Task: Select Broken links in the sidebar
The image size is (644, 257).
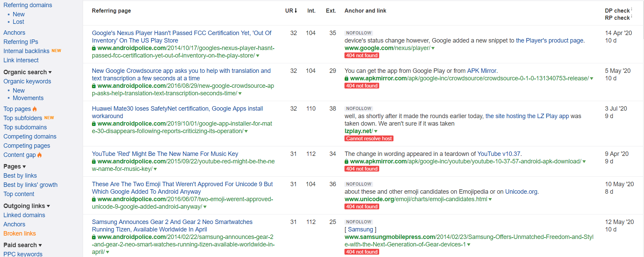Action: click(x=19, y=234)
